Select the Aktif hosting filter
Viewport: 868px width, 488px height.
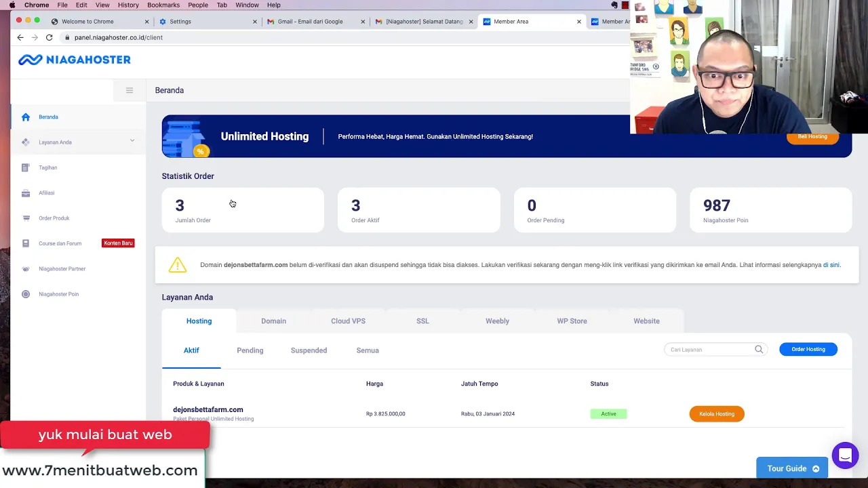[191, 350]
